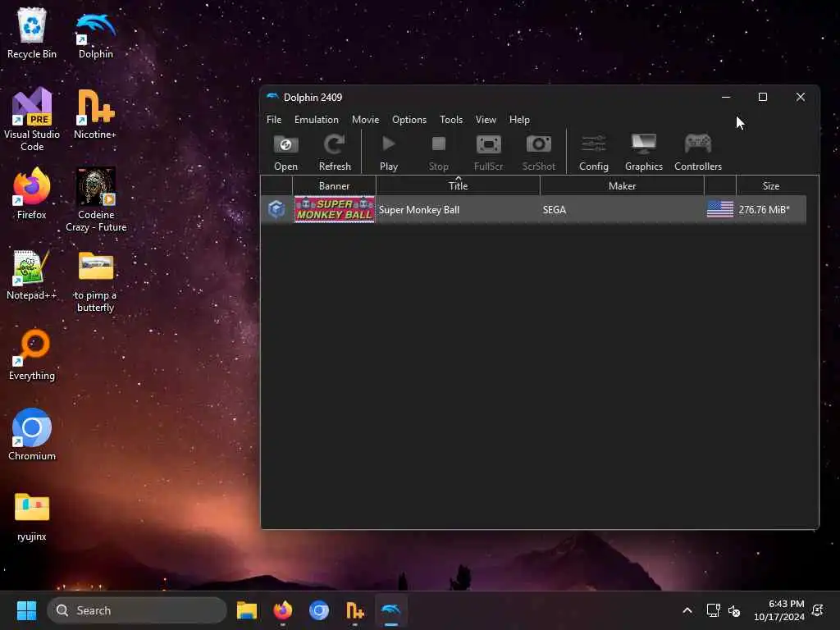This screenshot has height=630, width=840.
Task: Open the Emulation menu
Action: point(316,120)
